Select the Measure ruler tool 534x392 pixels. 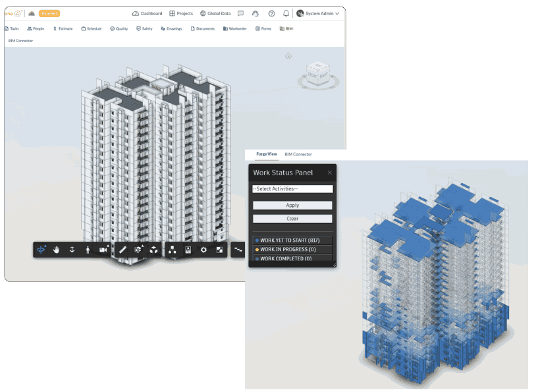pyautogui.click(x=122, y=250)
